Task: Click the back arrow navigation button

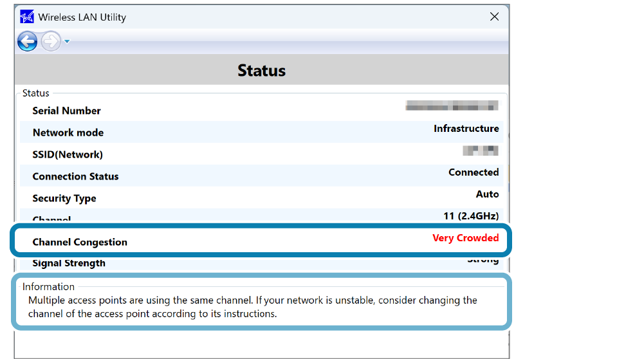Action: click(27, 42)
